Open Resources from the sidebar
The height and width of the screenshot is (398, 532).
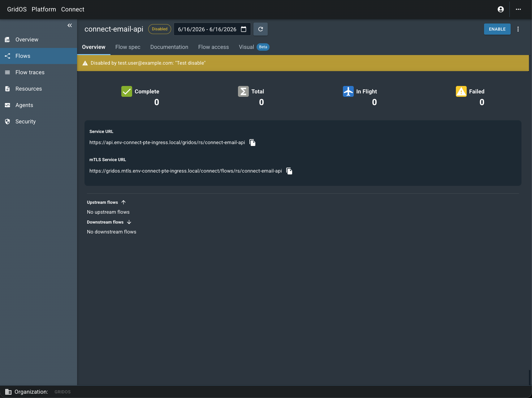[x=38, y=89]
